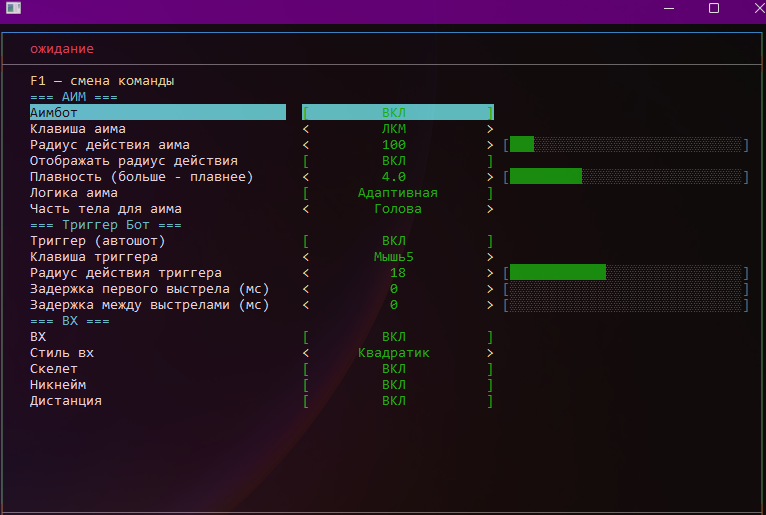Increase Радиус действия аима with right arrow
The image size is (766, 515).
tap(490, 145)
